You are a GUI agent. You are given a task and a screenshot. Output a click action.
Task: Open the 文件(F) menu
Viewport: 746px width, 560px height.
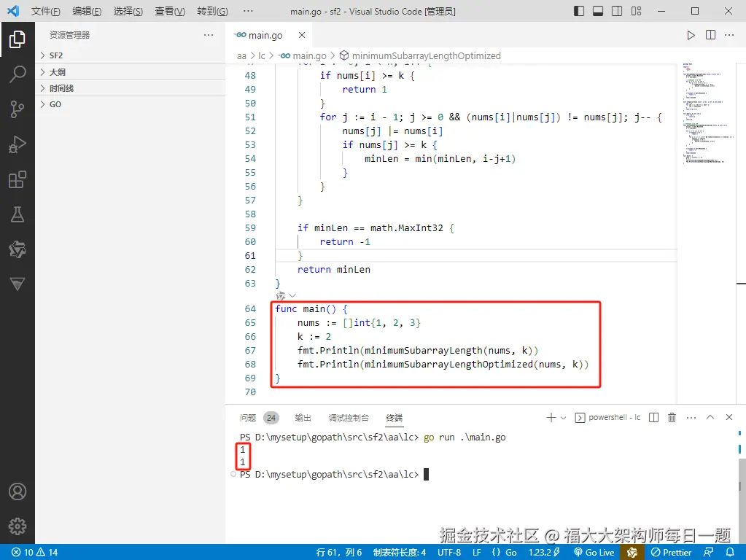click(x=46, y=11)
